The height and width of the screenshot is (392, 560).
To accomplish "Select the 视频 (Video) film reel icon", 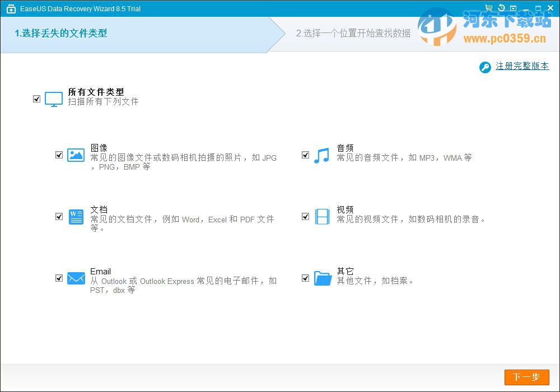I will (x=322, y=217).
